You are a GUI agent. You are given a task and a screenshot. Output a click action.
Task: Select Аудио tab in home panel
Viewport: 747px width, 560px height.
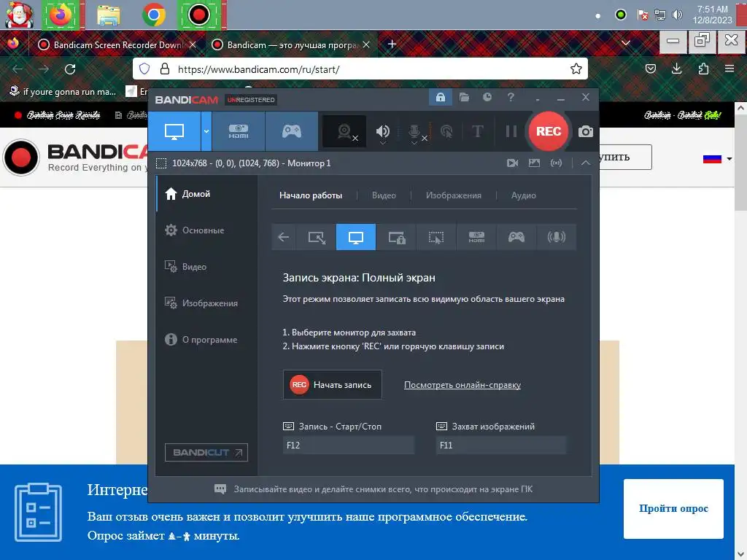[524, 195]
